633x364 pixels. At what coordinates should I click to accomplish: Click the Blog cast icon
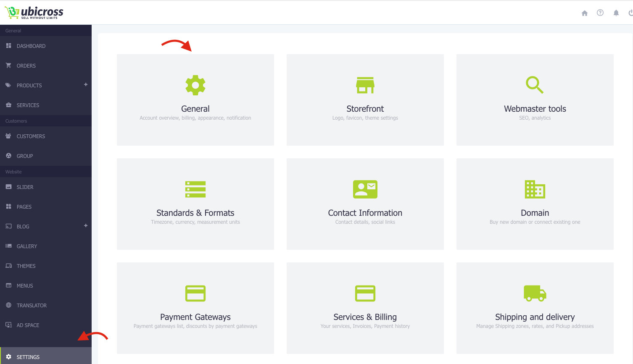(8, 226)
